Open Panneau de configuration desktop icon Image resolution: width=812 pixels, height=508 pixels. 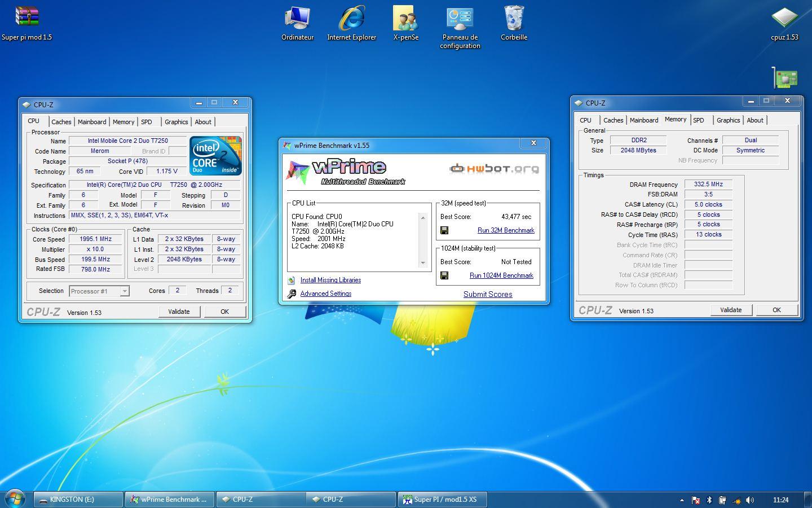pyautogui.click(x=460, y=27)
